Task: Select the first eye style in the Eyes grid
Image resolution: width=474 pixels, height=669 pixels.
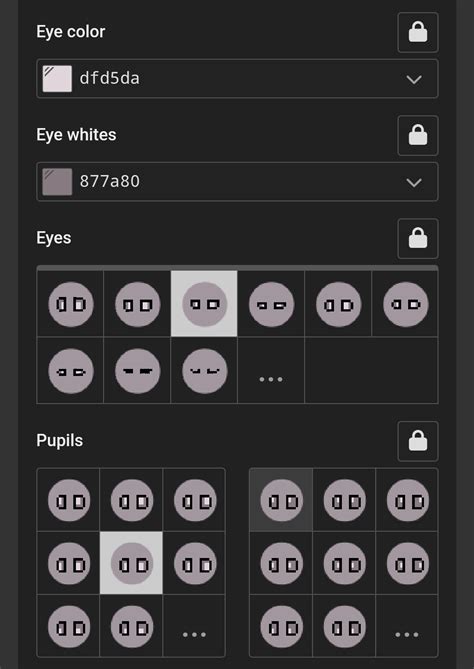Action: tap(70, 304)
